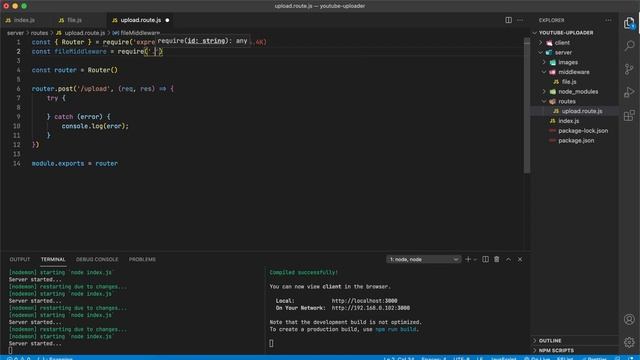The width and height of the screenshot is (640, 360).
Task: Click 'routes' in the breadcrumb path
Action: [40, 33]
